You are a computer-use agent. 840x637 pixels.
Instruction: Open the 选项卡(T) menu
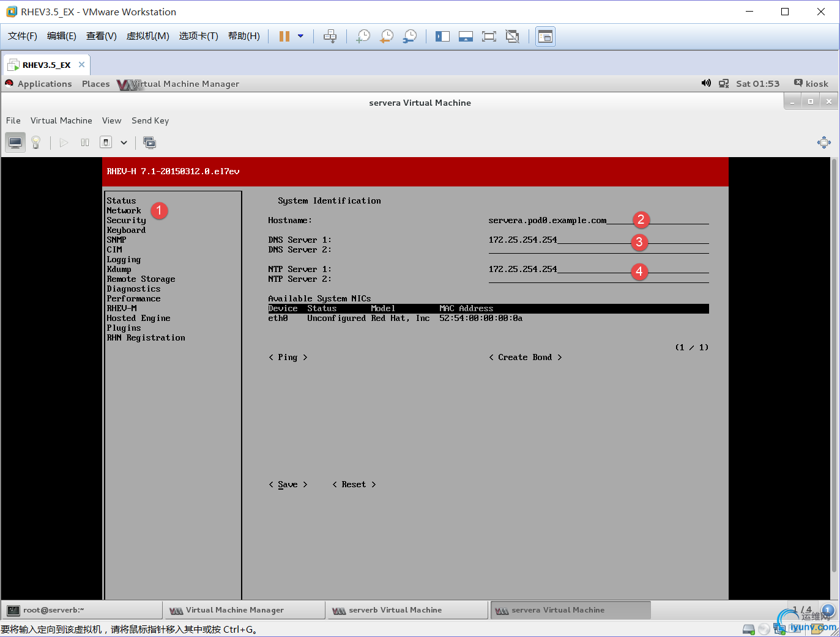click(199, 36)
